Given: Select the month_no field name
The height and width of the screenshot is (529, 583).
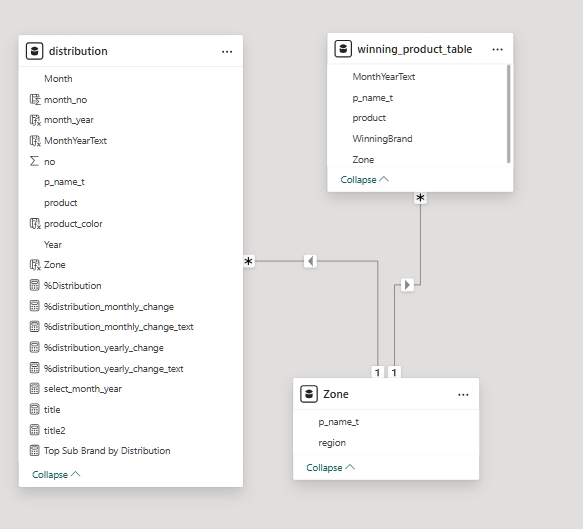Looking at the screenshot, I should [x=65, y=100].
